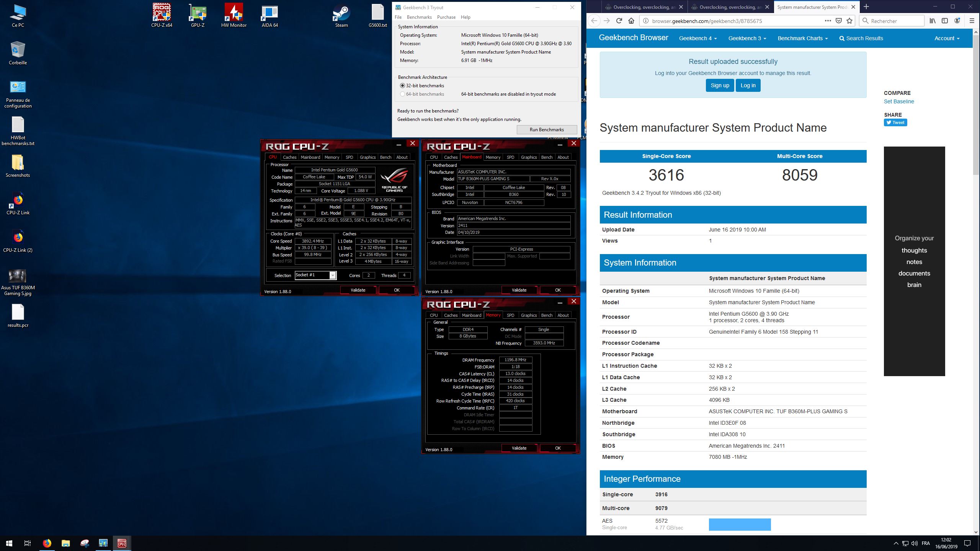The height and width of the screenshot is (551, 980).
Task: Open Graphics tab in Mainboard CPU-Z window
Action: (529, 157)
